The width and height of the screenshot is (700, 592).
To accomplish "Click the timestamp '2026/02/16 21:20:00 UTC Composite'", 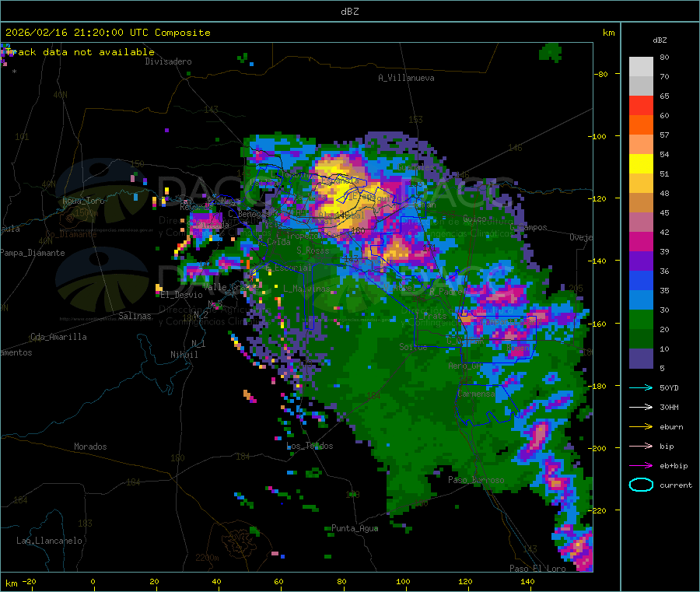I will [107, 33].
